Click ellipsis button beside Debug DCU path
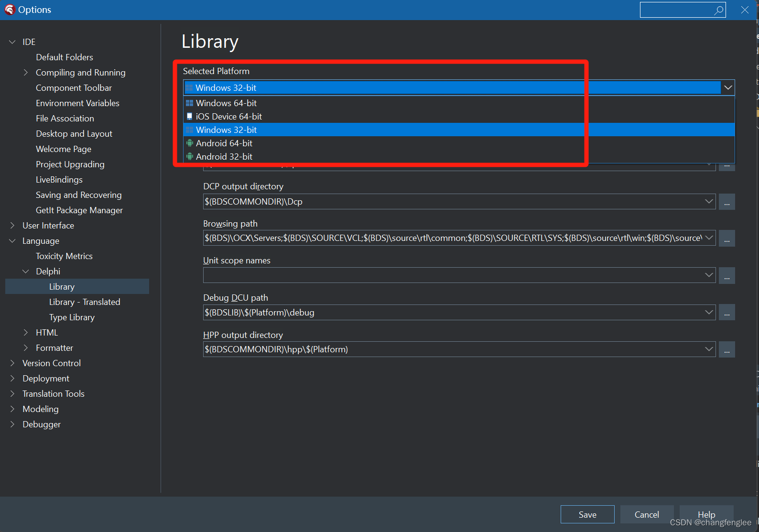759x532 pixels. pyautogui.click(x=726, y=312)
